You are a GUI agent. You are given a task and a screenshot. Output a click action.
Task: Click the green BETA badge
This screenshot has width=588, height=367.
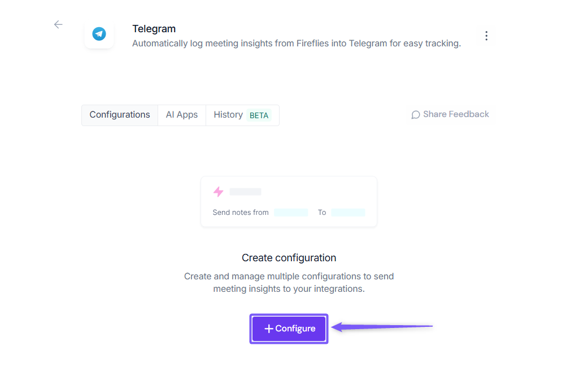pyautogui.click(x=259, y=115)
